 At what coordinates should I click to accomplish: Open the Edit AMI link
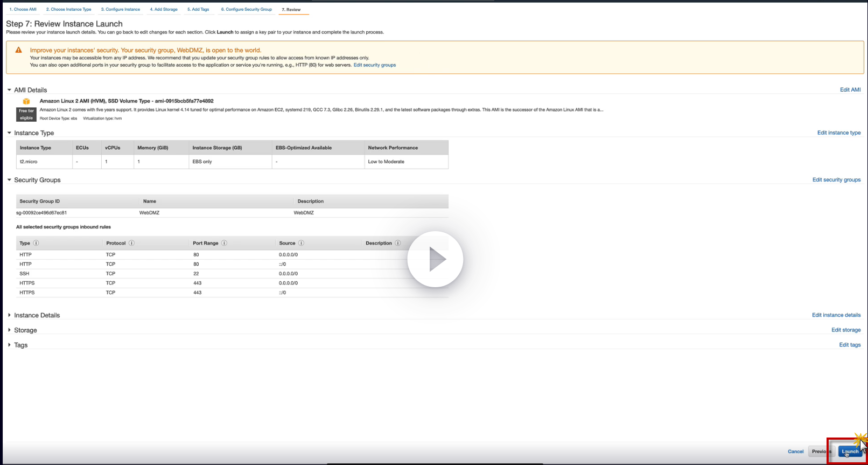click(850, 90)
